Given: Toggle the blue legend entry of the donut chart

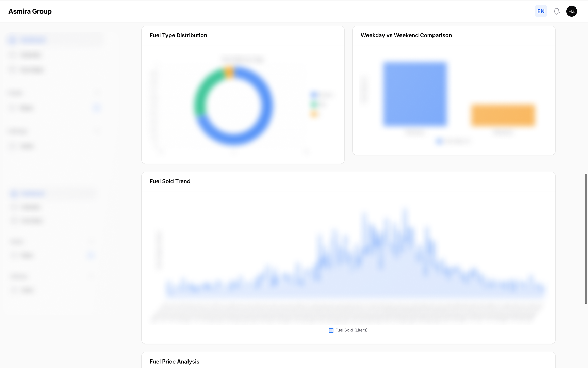Looking at the screenshot, I should coord(314,95).
